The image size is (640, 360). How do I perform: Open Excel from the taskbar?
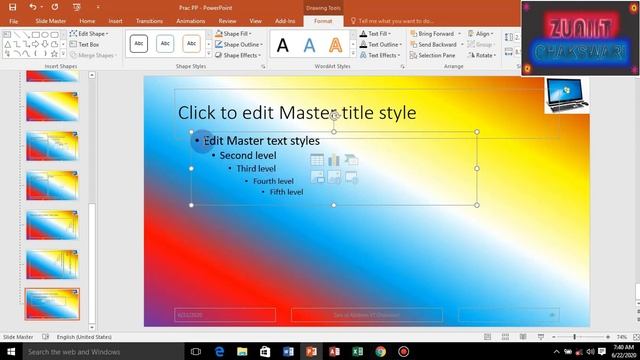pyautogui.click(x=358, y=351)
